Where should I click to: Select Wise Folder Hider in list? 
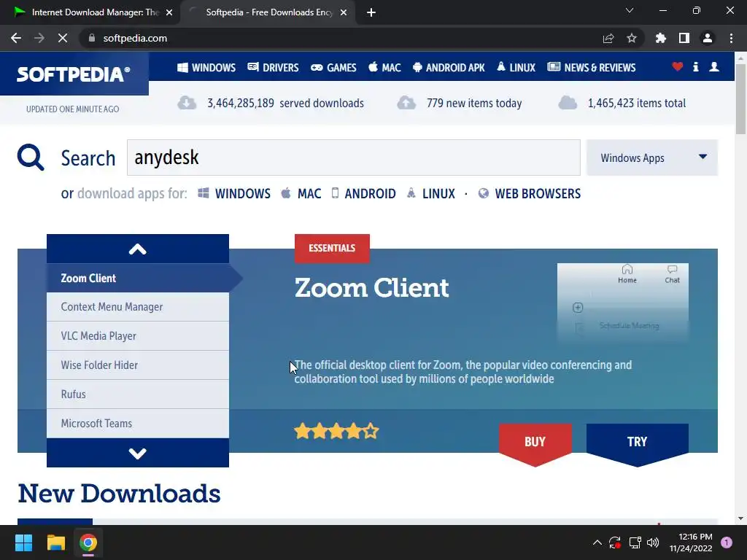(138, 365)
